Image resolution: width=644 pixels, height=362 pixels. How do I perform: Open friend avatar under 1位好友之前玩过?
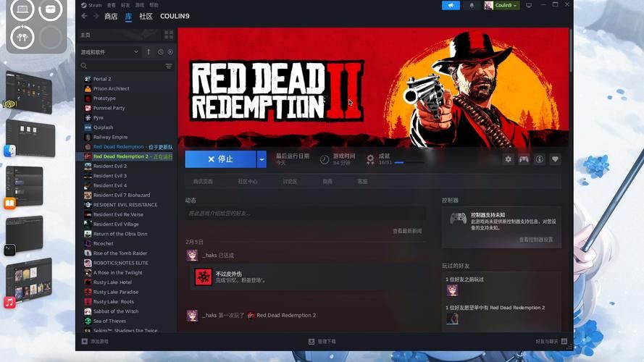(452, 290)
